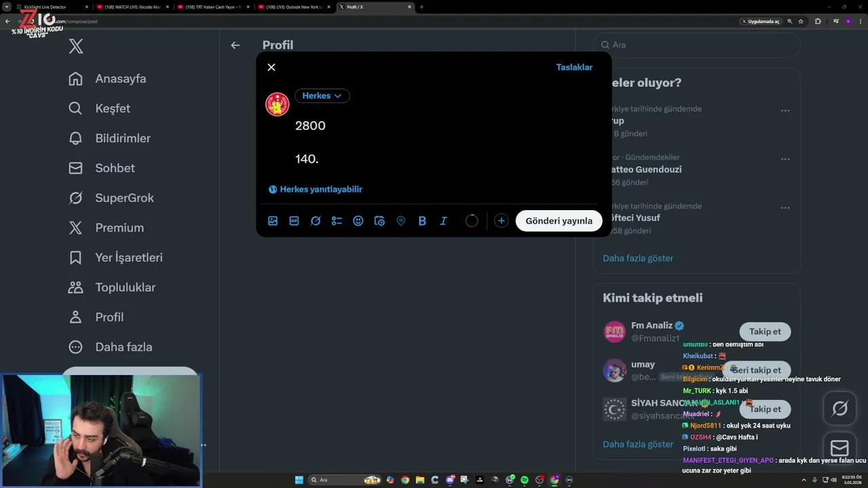Publish with Gönderi yayınla button
Screen dimensions: 868x488
[x=559, y=221]
